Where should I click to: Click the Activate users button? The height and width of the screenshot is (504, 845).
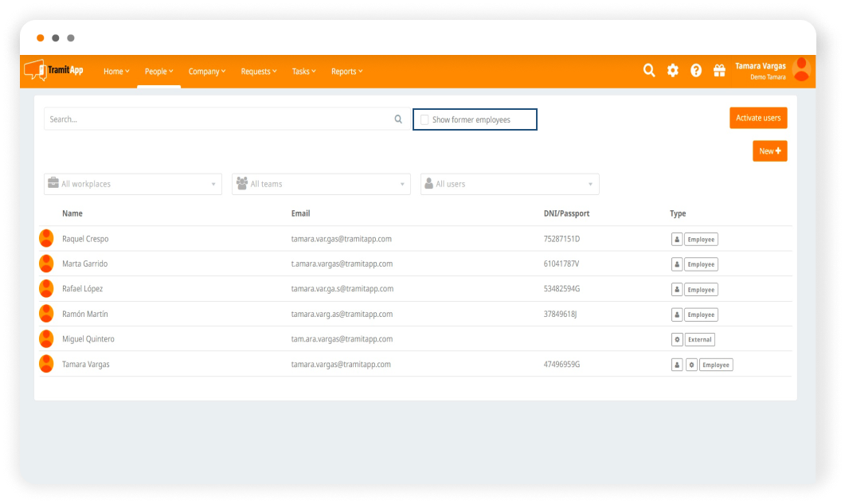(758, 118)
